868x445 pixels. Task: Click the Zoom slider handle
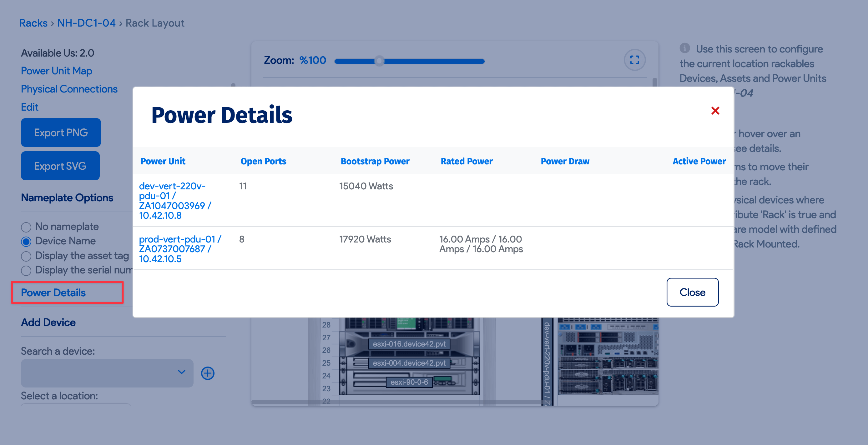[x=379, y=61]
